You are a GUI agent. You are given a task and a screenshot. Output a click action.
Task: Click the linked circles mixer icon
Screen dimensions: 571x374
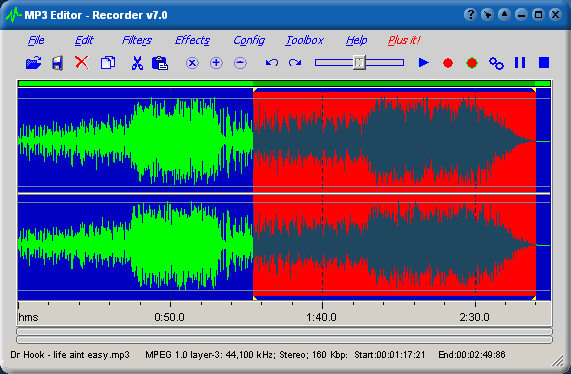coord(496,63)
